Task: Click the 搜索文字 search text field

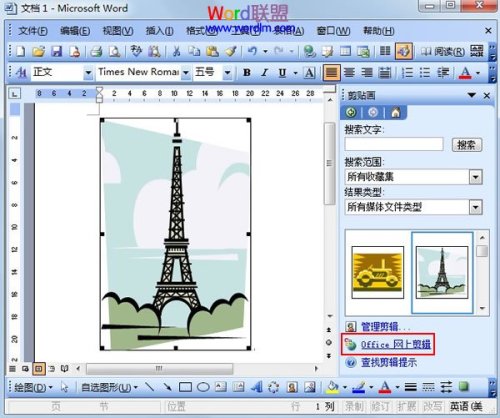Action: tap(394, 144)
